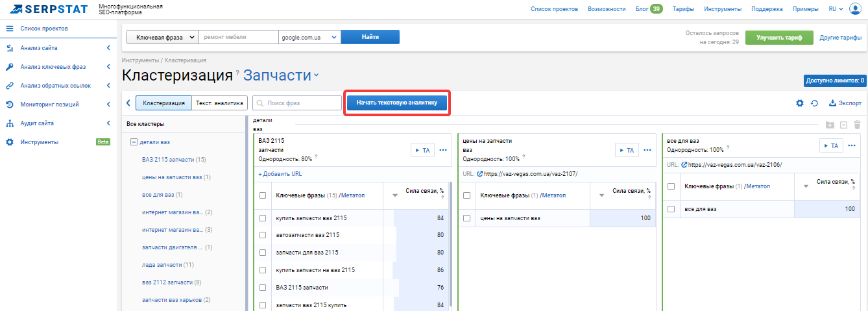Click the Мониторинг позиций sidebar icon
This screenshot has width=868, height=311.
pos(10,105)
